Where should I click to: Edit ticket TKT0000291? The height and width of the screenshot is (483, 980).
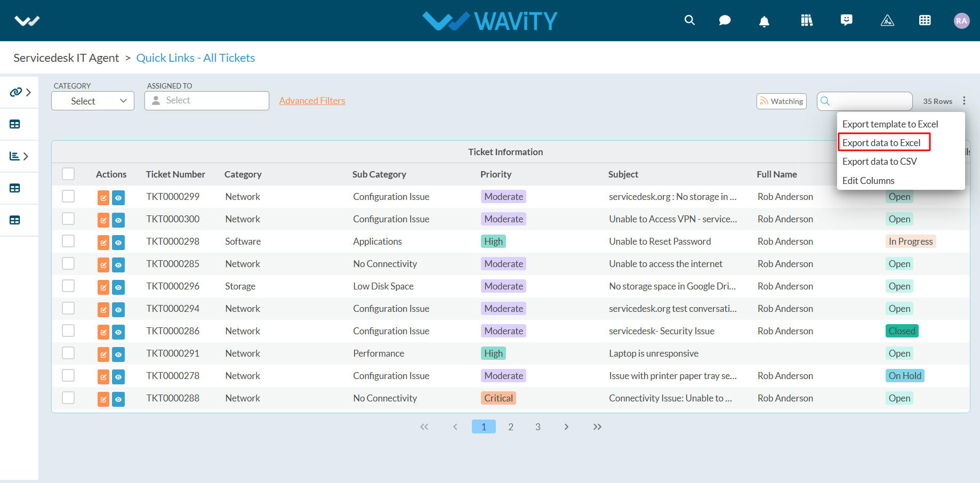click(103, 355)
